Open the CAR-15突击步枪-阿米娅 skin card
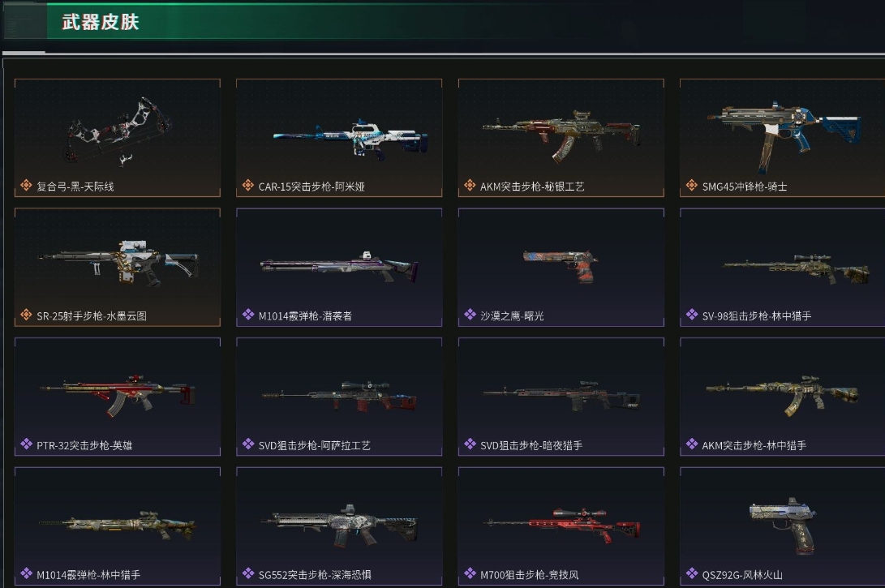 click(339, 138)
